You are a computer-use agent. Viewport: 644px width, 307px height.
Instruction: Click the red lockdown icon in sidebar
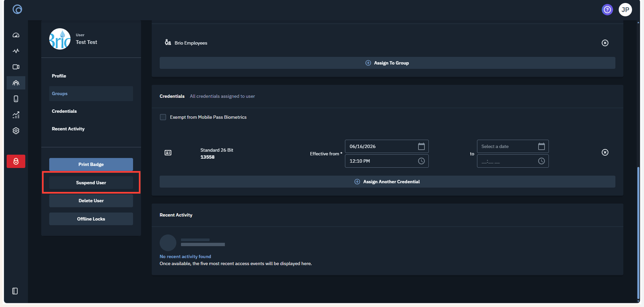click(16, 161)
